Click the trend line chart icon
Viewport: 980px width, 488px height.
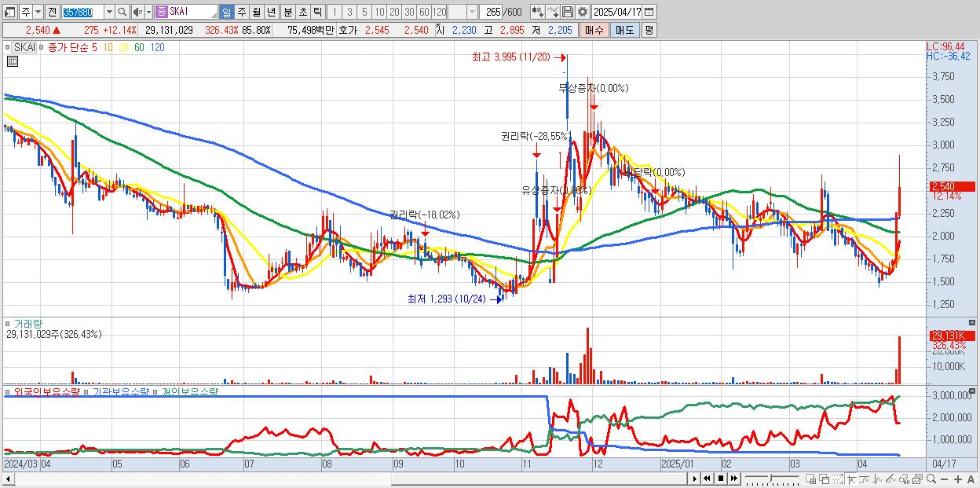pyautogui.click(x=864, y=479)
